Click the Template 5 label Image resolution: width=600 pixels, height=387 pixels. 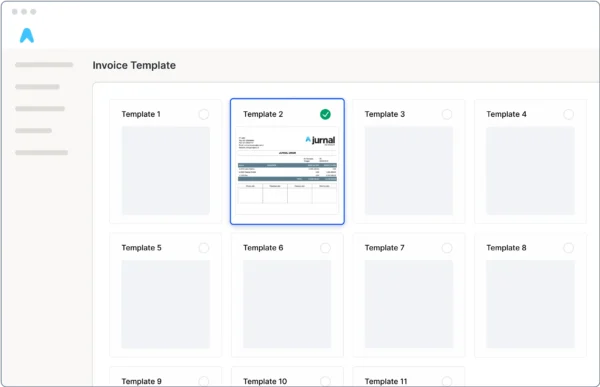(x=141, y=248)
